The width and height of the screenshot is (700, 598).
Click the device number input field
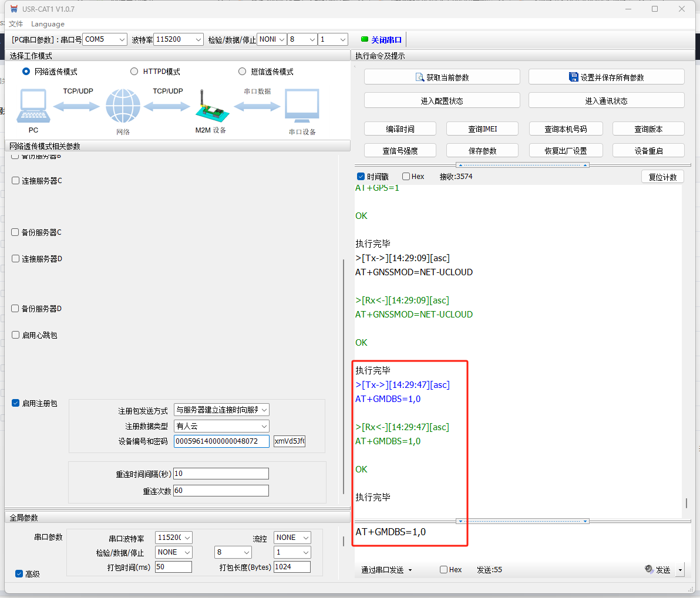point(221,441)
